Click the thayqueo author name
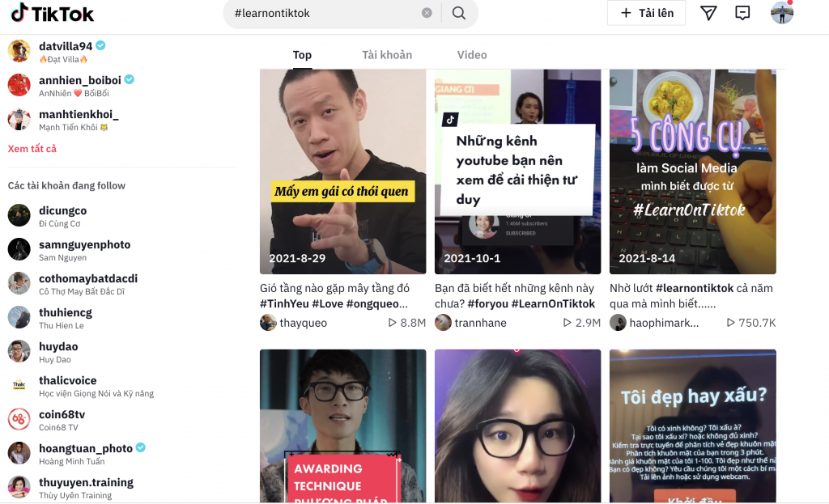The height and width of the screenshot is (504, 829). point(304,323)
